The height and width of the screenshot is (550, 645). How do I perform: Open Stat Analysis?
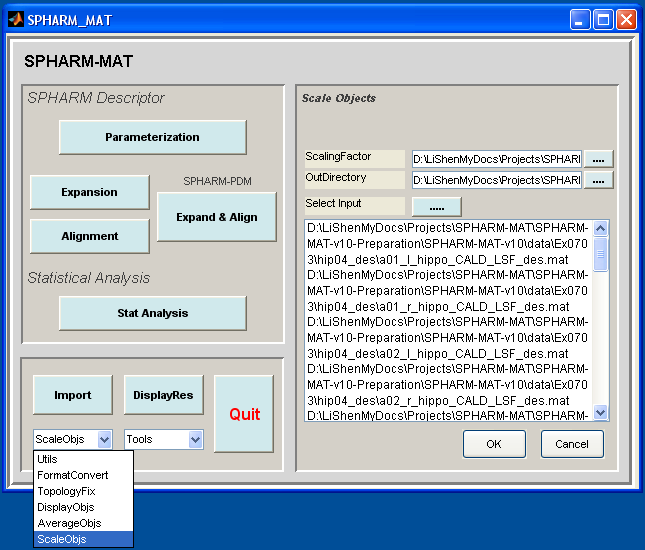[x=153, y=313]
